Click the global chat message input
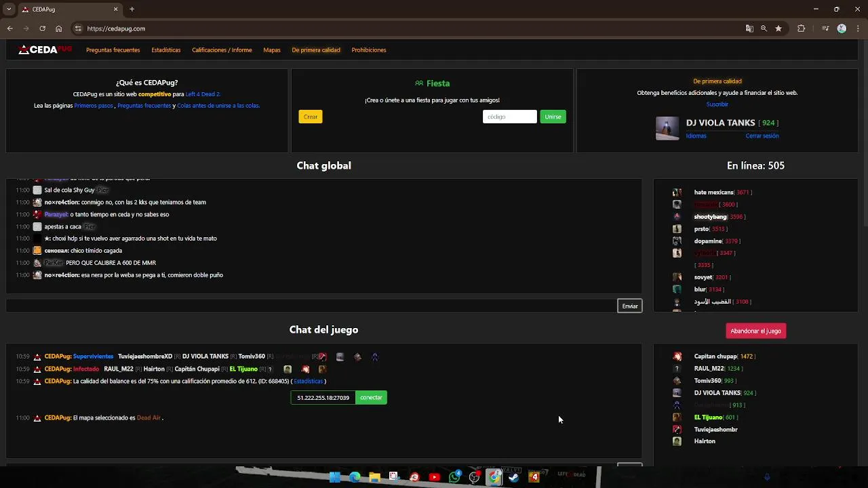This screenshot has width=868, height=488. pos(311,306)
